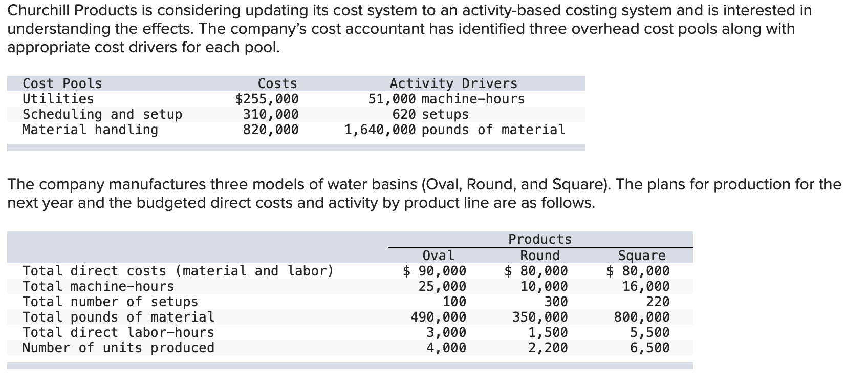This screenshot has width=868, height=382.
Task: Click the 51,000 machine-hours driver cell
Action: coord(447,99)
